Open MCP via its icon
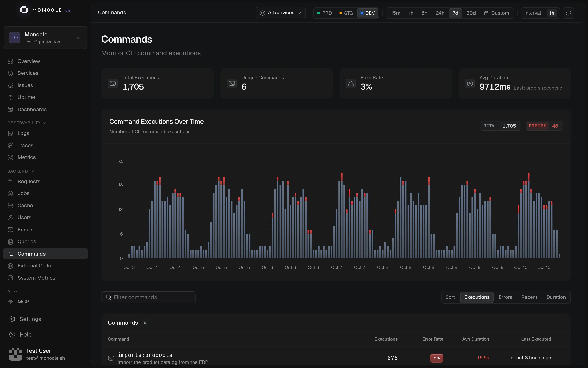 tap(10, 302)
